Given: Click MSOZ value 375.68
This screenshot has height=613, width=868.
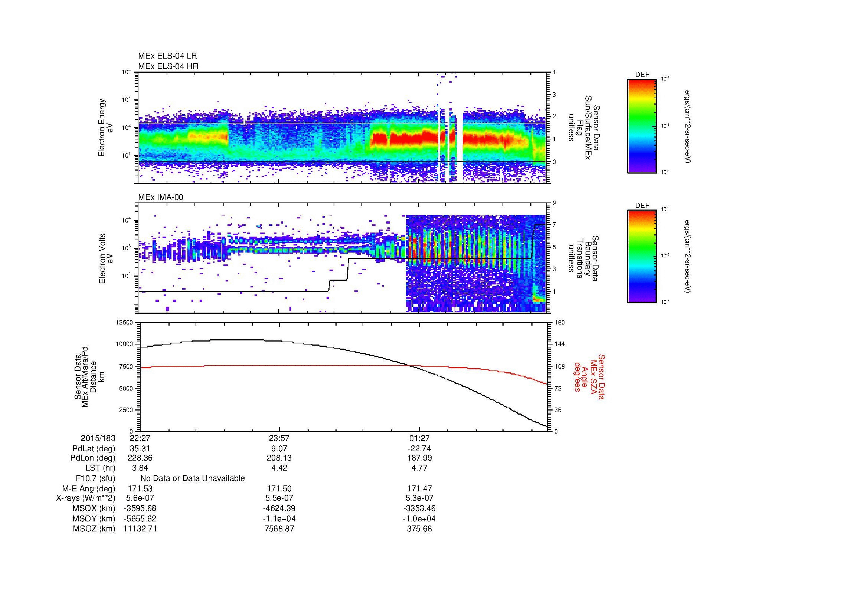Looking at the screenshot, I should (419, 529).
